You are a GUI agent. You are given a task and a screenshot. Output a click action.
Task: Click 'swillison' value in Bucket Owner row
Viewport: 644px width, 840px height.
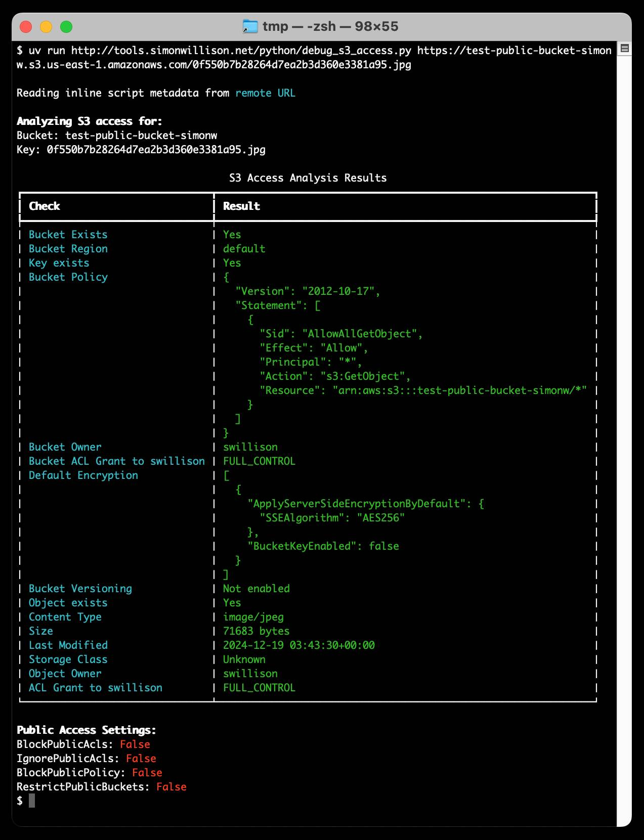coord(250,447)
